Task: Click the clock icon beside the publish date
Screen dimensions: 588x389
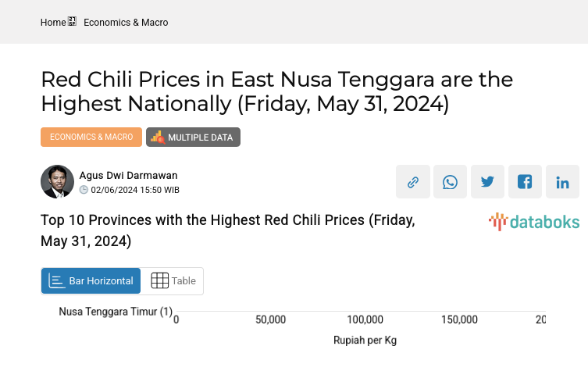Action: [x=84, y=190]
